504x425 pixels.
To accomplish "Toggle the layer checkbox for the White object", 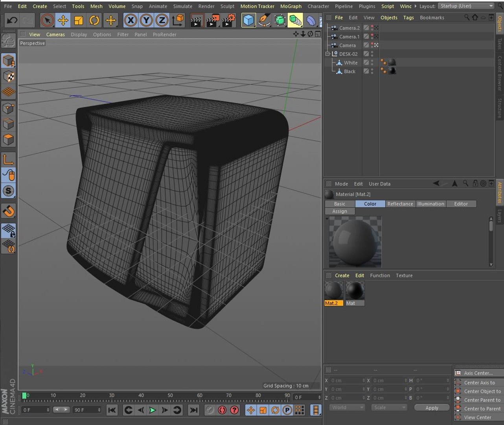I will (x=366, y=63).
